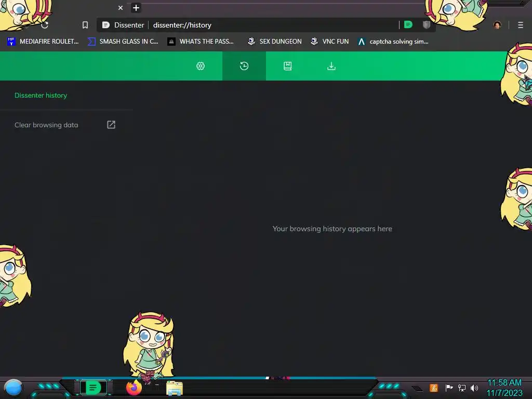
Task: Open captcha solving sim... bookmark
Action: tap(393, 42)
